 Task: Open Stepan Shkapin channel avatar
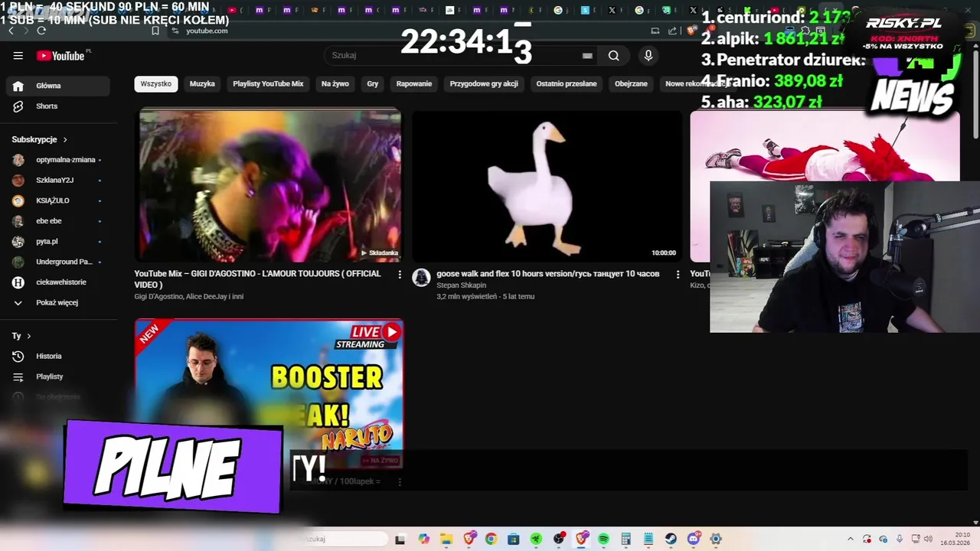point(421,278)
